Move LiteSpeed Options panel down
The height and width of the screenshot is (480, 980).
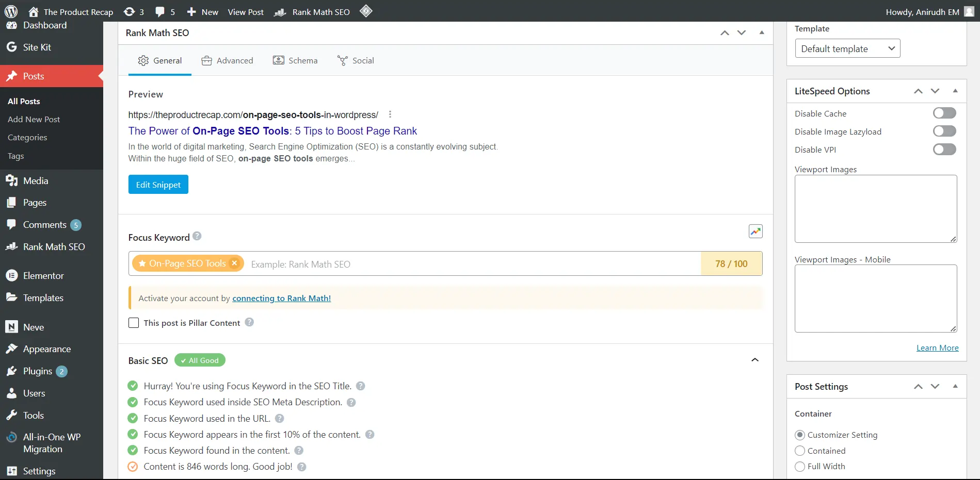tap(935, 91)
